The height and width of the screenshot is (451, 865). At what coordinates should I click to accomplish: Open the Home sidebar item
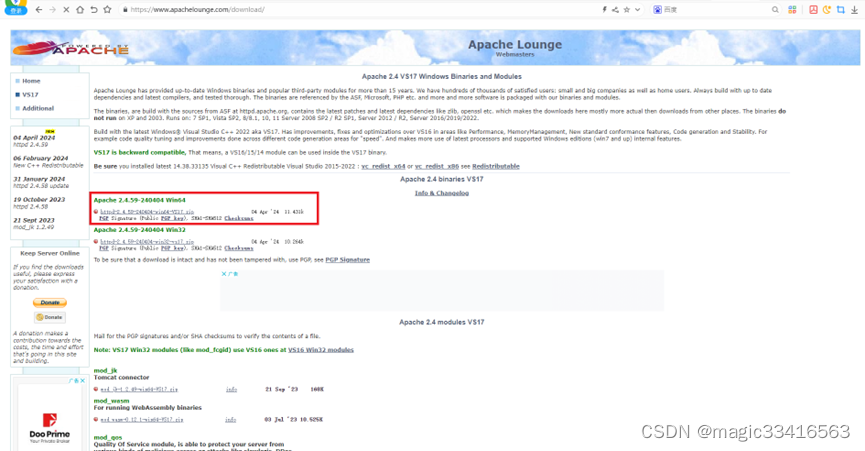click(31, 81)
